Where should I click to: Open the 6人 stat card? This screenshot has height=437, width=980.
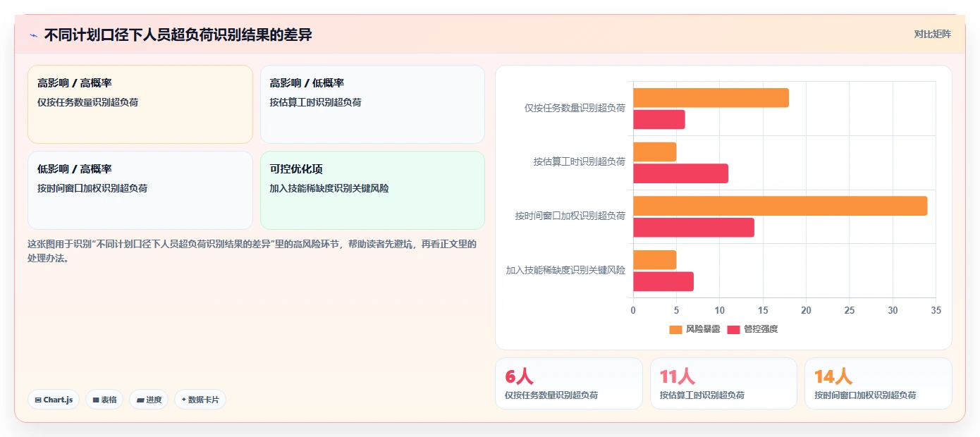pyautogui.click(x=569, y=383)
